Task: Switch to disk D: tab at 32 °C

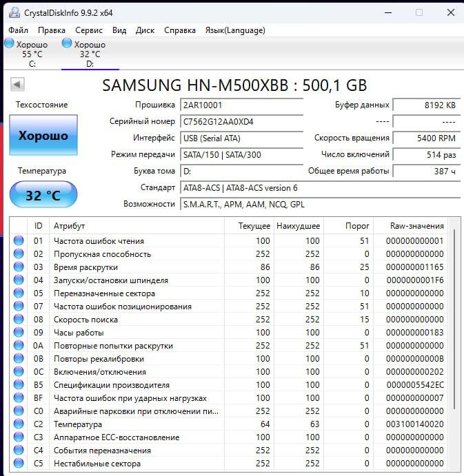Action: [90, 54]
